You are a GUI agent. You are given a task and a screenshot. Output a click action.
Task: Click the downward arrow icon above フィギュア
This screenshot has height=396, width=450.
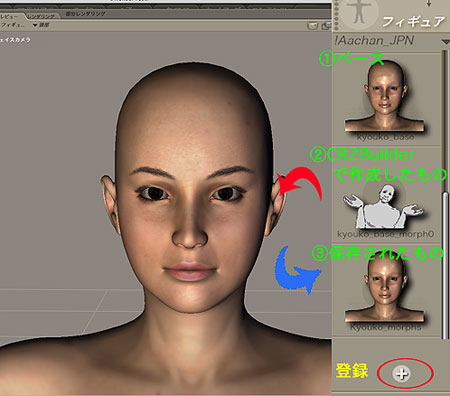pos(429,4)
